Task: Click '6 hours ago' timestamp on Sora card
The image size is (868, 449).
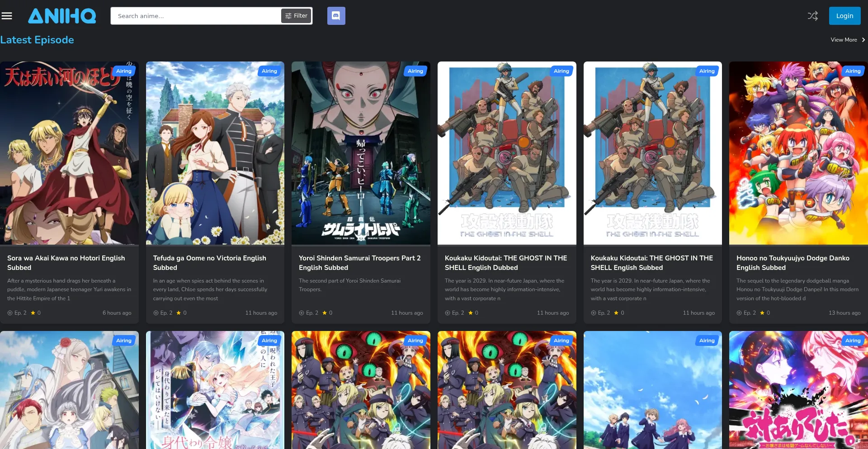Action: [x=117, y=313]
